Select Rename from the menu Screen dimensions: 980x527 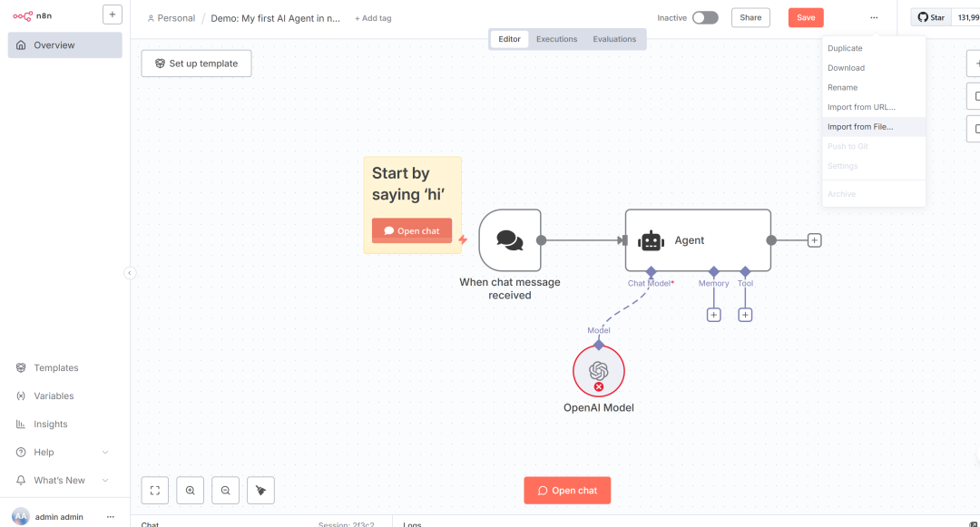pos(874,87)
